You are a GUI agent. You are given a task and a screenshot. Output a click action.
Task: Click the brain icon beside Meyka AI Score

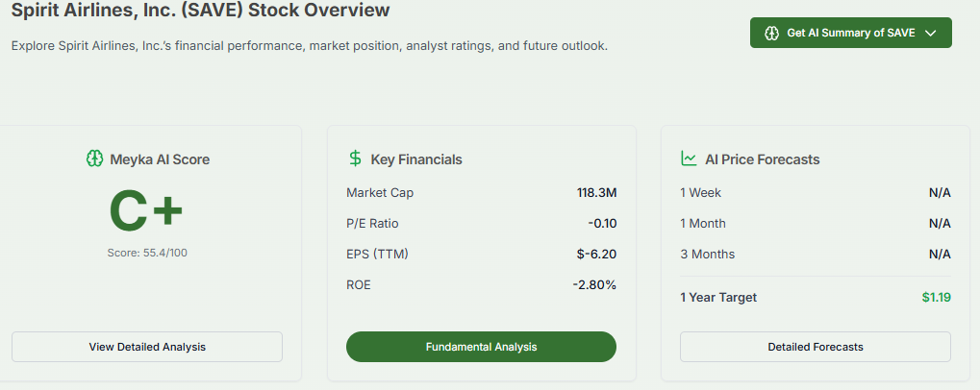(94, 159)
